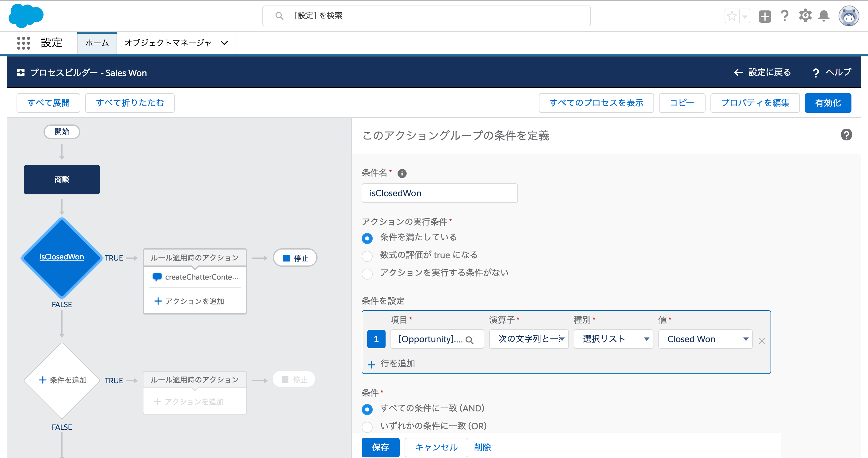
Task: Select the 商談 object node
Action: tap(62, 179)
